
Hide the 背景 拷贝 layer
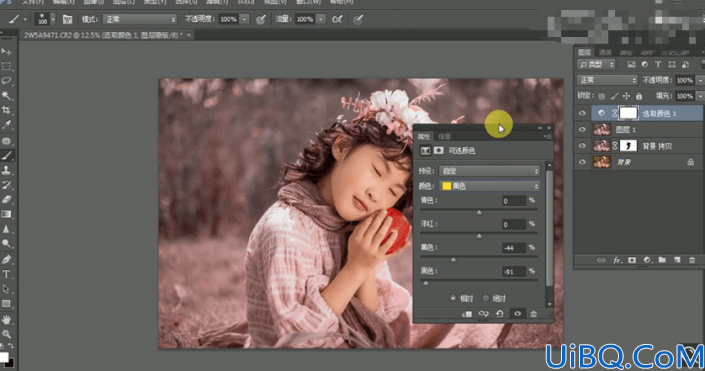(582, 146)
